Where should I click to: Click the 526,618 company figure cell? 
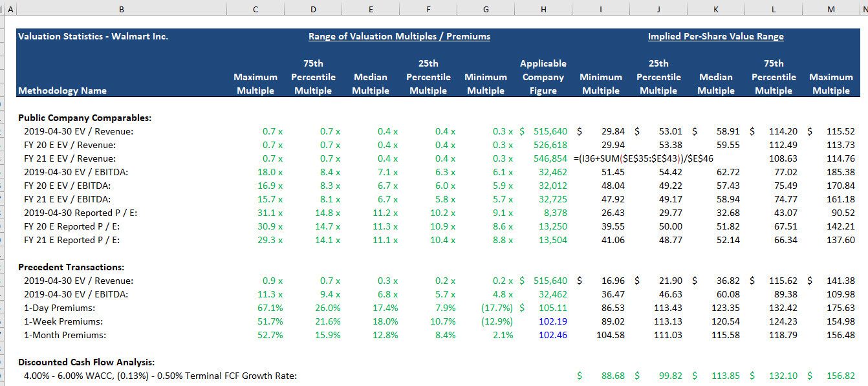tap(550, 145)
